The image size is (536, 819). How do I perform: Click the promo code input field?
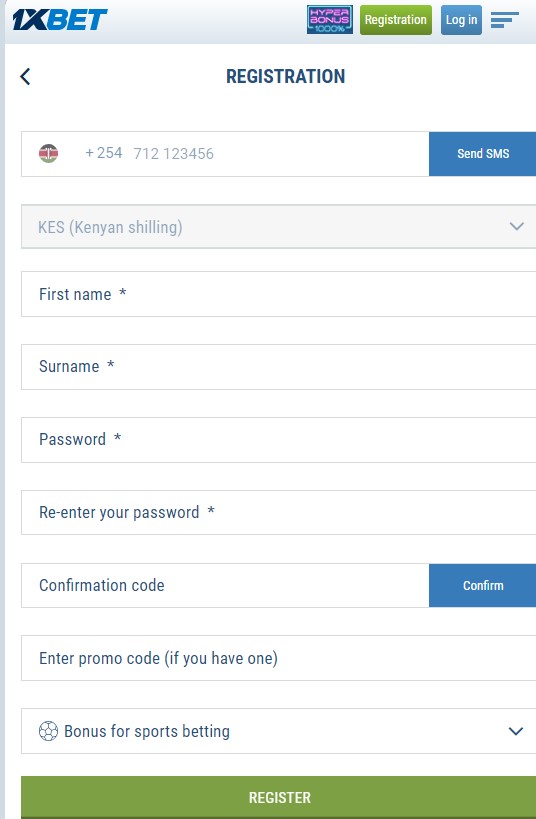[278, 658]
